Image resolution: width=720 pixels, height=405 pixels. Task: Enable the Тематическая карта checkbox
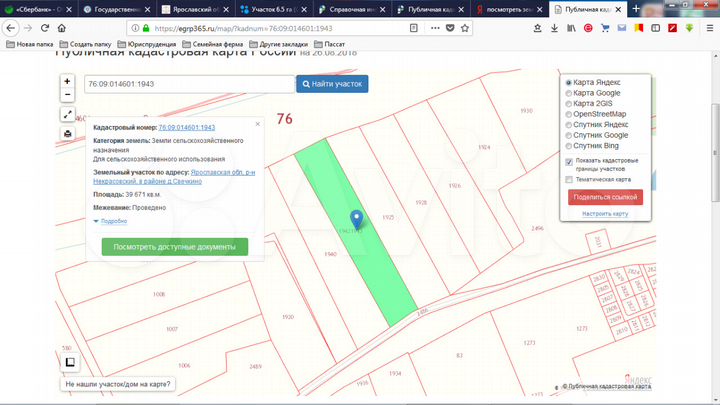(x=569, y=180)
